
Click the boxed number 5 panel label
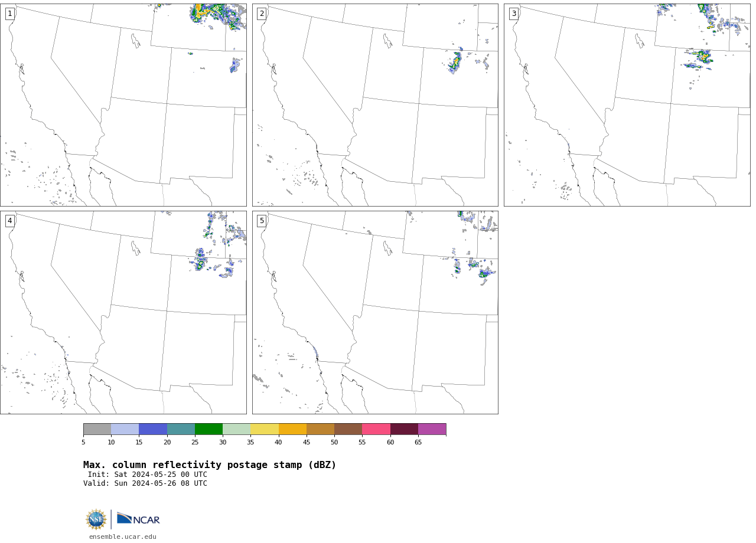click(262, 221)
